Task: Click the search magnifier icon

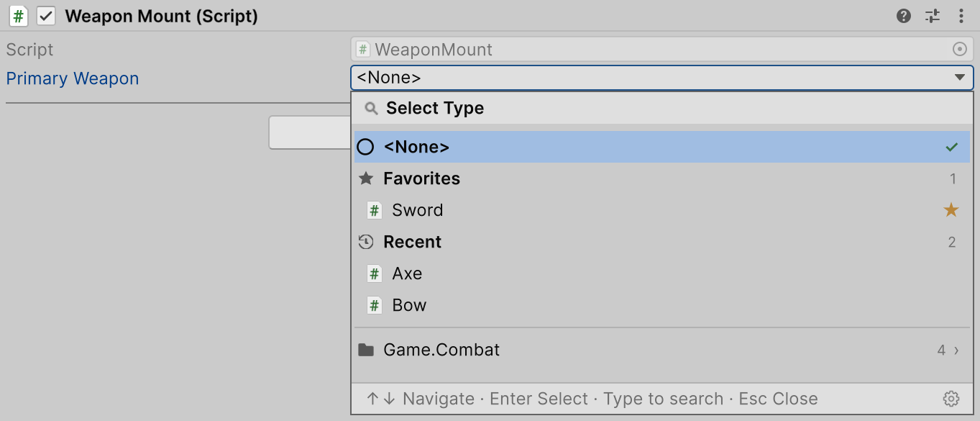Action: click(371, 109)
